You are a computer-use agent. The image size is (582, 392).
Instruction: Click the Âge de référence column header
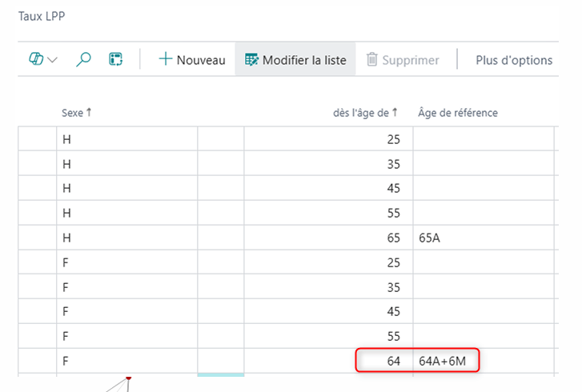[457, 113]
